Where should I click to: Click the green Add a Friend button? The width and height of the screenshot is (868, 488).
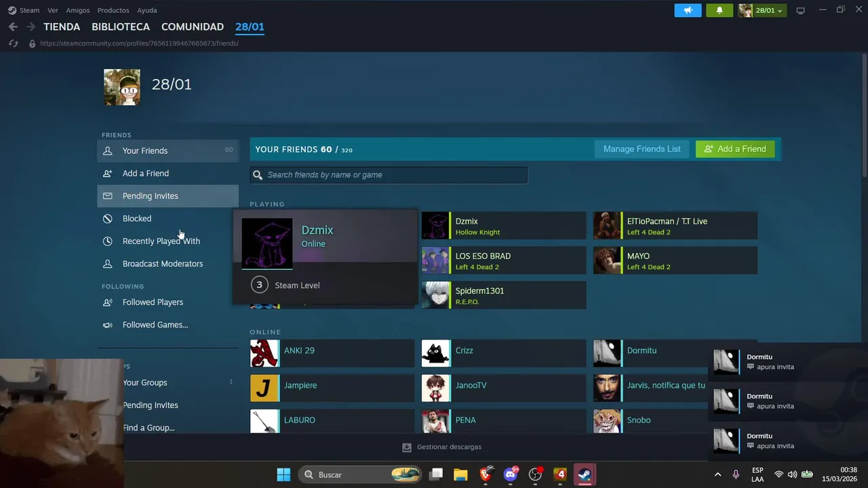click(x=735, y=149)
